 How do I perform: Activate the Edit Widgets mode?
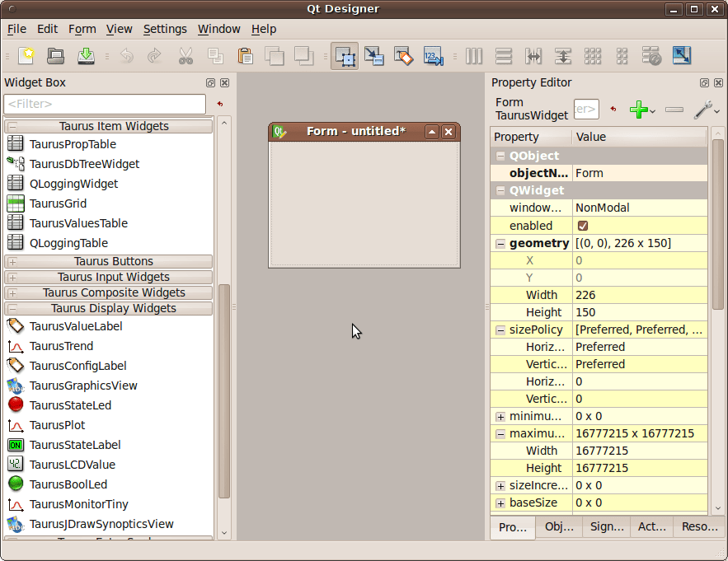344,55
